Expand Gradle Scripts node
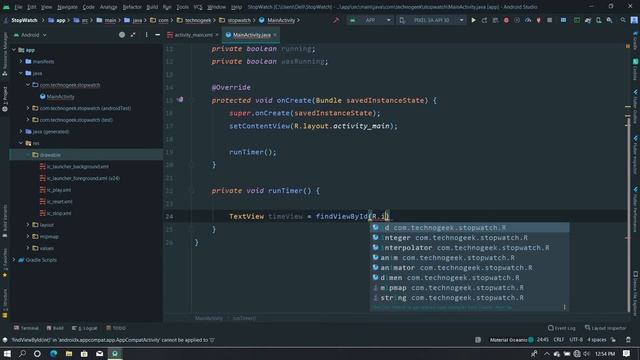This screenshot has height=360, width=640. point(14,260)
